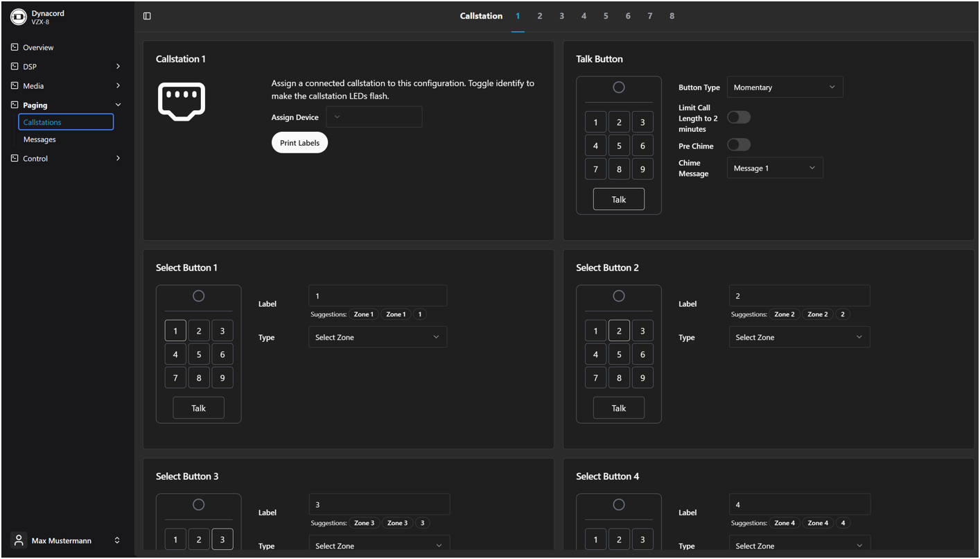The width and height of the screenshot is (980, 559).
Task: Switch to Callstation tab 5
Action: click(x=606, y=16)
